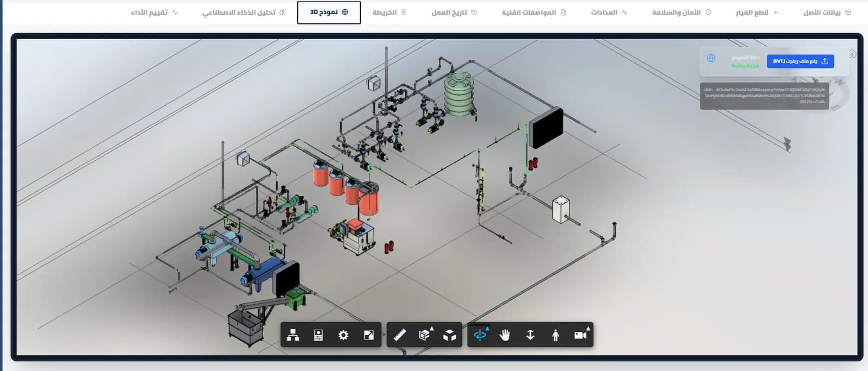
Task: Select the green ribbed tank in the model
Action: click(459, 95)
